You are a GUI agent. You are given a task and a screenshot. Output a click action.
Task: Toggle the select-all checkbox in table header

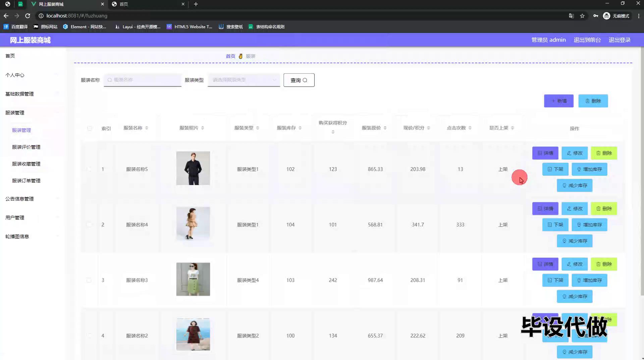(90, 128)
